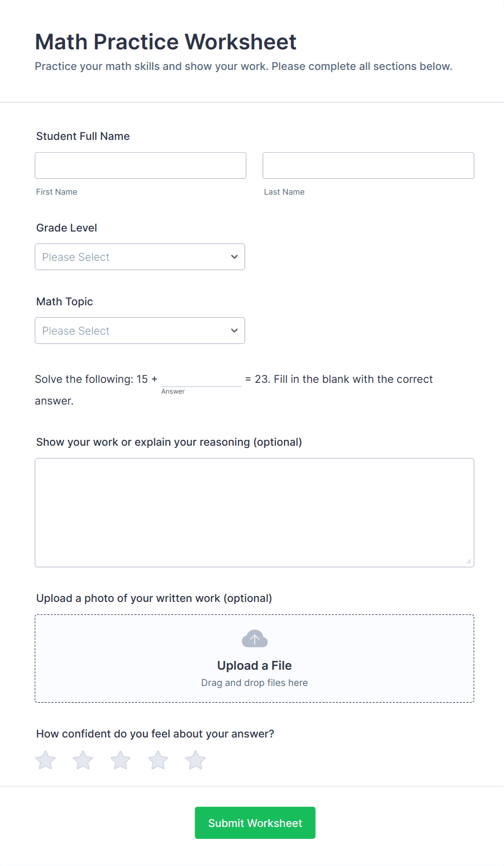
Task: Select the fourth confidence star
Action: tap(158, 760)
